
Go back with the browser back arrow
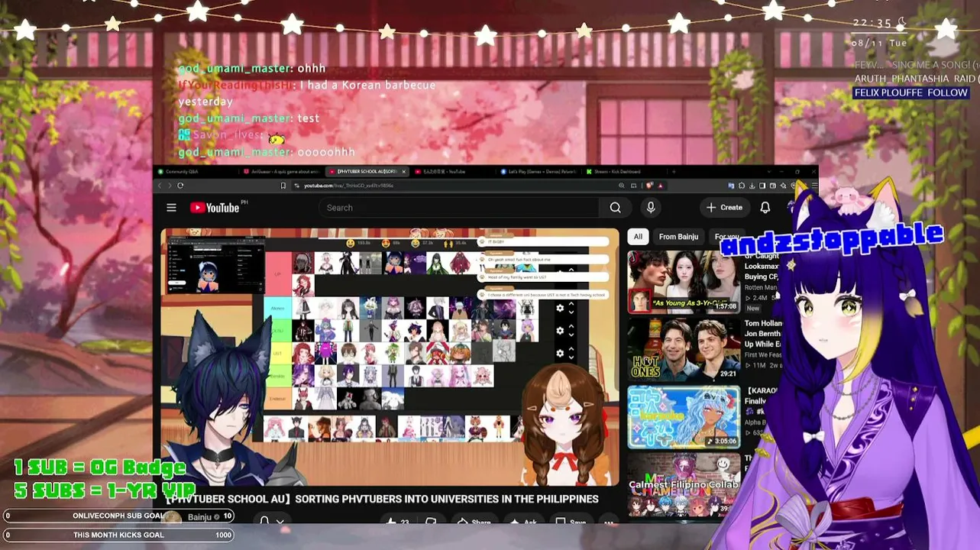[x=160, y=186]
